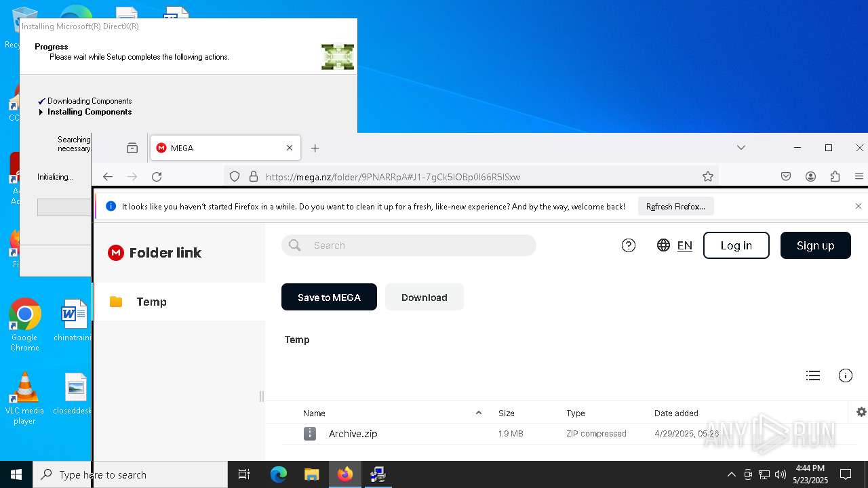Click the taskbar search box
The image size is (868, 488).
[130, 474]
